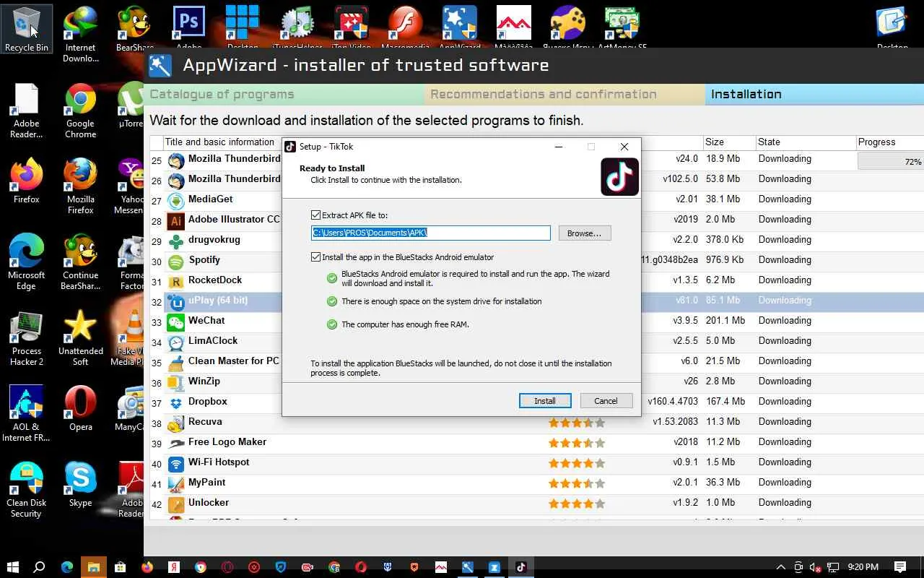The image size is (924, 578).
Task: Open File Explorer from the taskbar
Action: click(x=93, y=567)
